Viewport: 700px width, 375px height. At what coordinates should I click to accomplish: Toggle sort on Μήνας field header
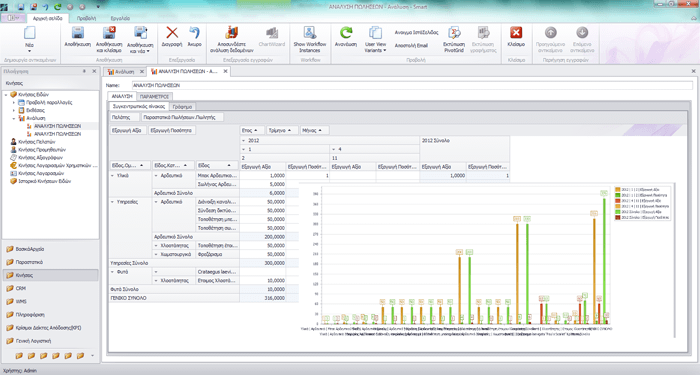click(x=314, y=130)
